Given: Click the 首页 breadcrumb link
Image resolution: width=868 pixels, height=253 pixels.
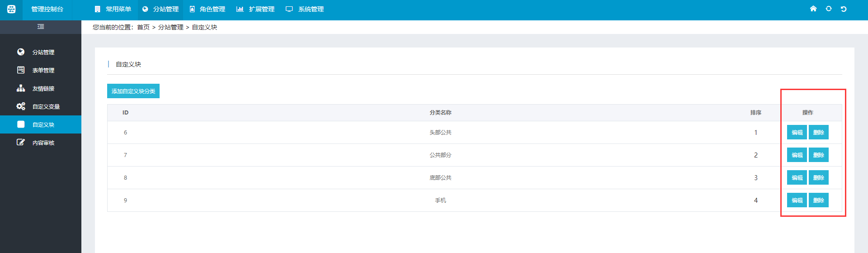Looking at the screenshot, I should [x=143, y=27].
